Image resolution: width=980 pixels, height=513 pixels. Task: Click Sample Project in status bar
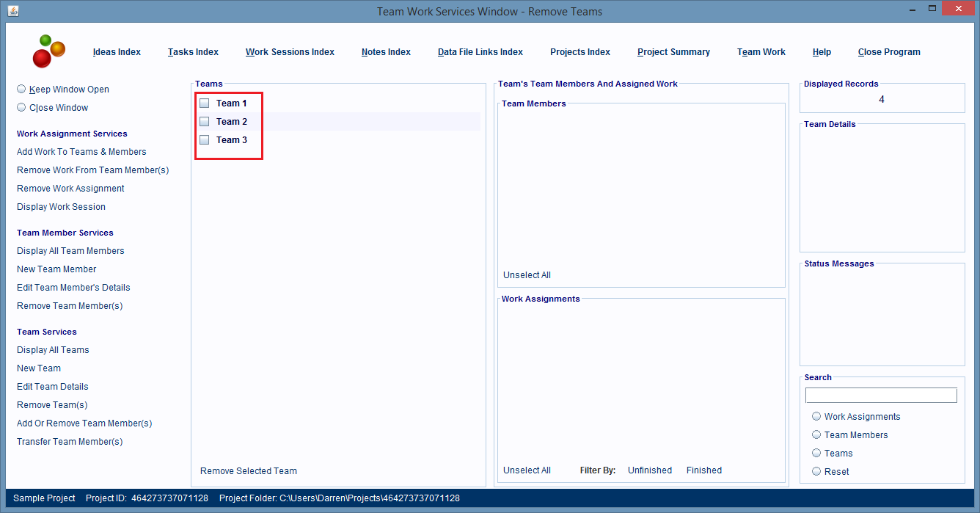44,498
